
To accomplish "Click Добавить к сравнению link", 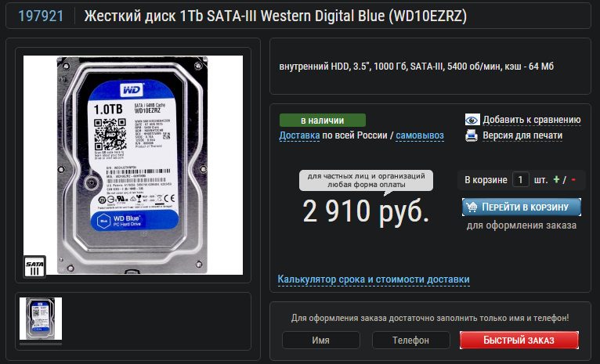I will (532, 120).
